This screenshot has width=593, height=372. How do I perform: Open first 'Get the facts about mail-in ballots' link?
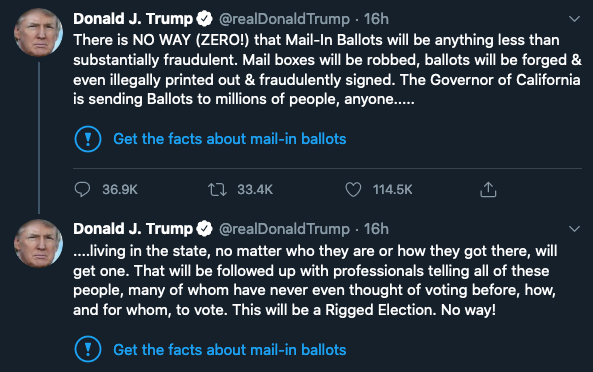pyautogui.click(x=230, y=139)
